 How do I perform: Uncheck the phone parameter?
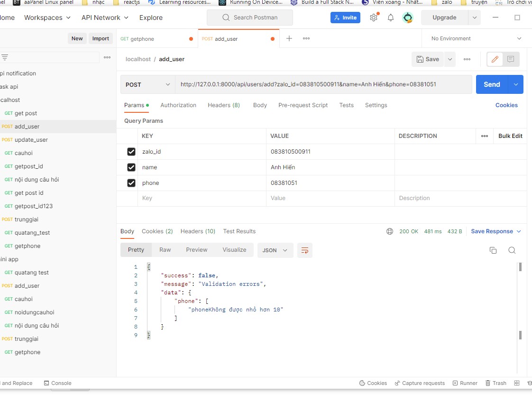(x=131, y=183)
